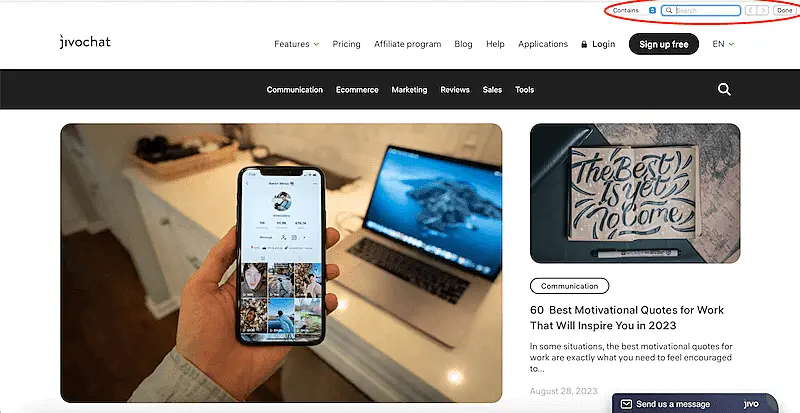The height and width of the screenshot is (413, 800).
Task: Click the JivoChat logo
Action: coord(85,42)
